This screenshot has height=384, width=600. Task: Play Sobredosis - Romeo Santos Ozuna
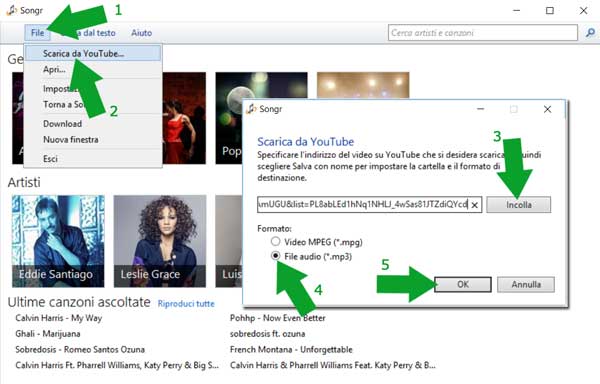[x=80, y=350]
